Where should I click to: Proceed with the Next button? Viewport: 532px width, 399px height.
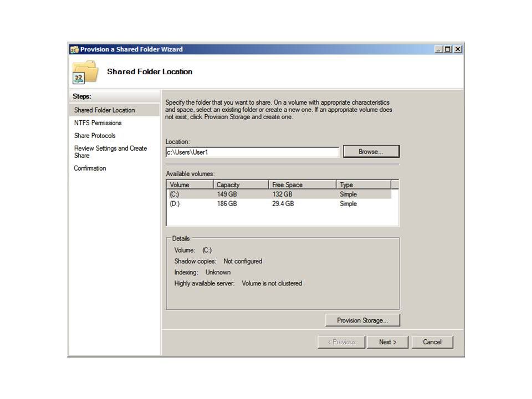387,342
